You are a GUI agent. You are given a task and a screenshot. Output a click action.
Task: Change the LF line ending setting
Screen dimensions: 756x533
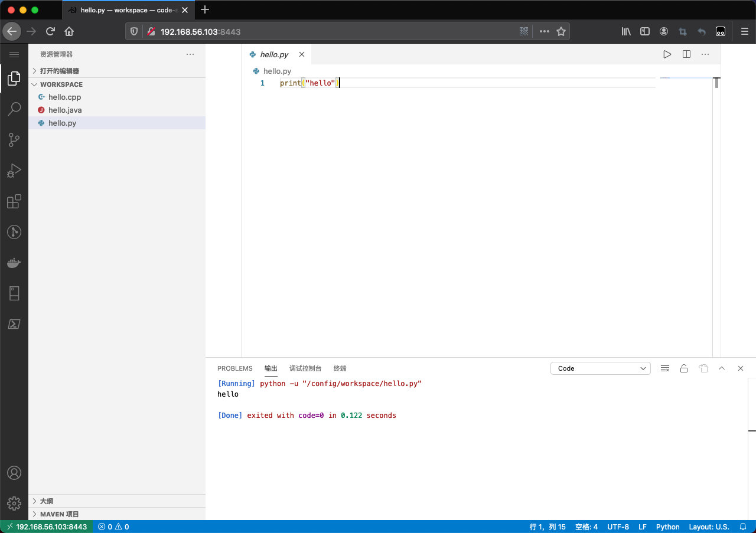tap(643, 527)
